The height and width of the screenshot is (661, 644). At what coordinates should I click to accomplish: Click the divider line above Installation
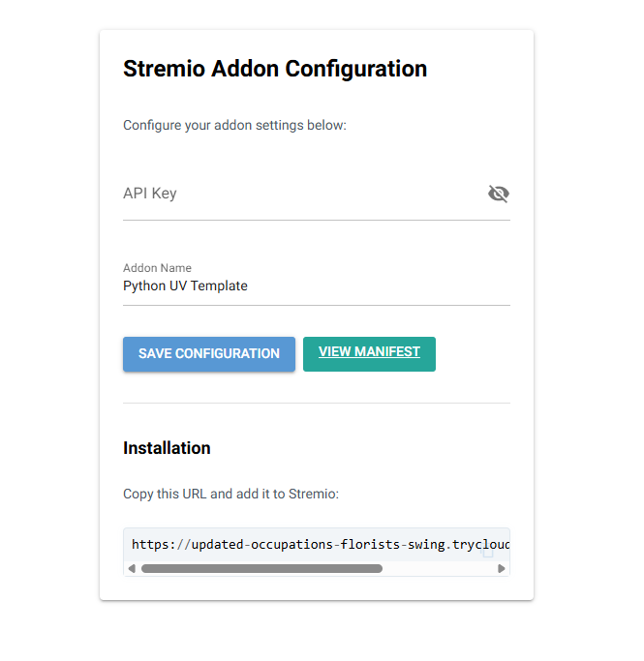317,403
